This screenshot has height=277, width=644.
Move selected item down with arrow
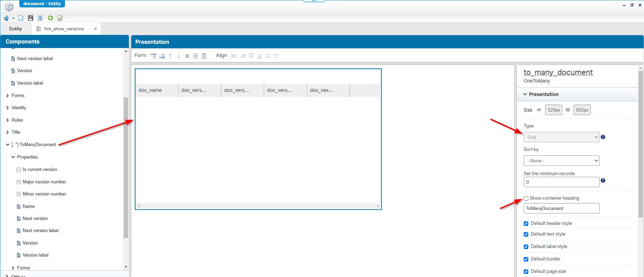179,56
